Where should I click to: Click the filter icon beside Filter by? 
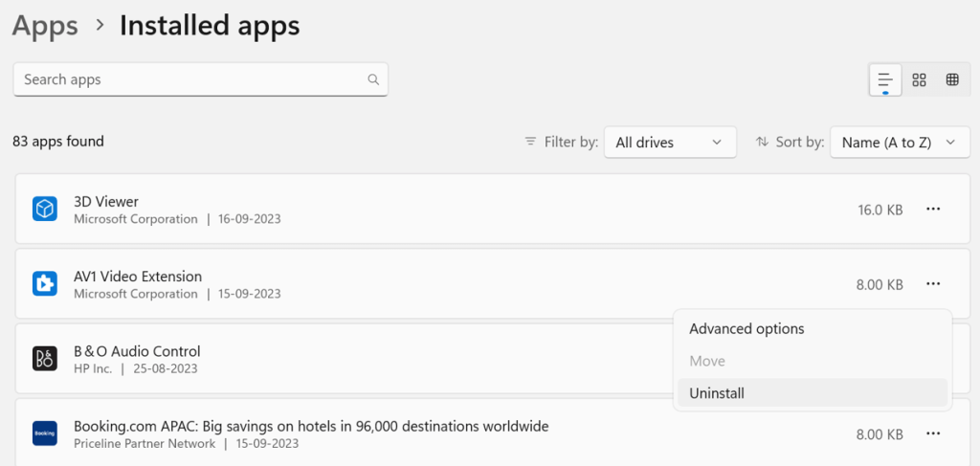pos(530,142)
